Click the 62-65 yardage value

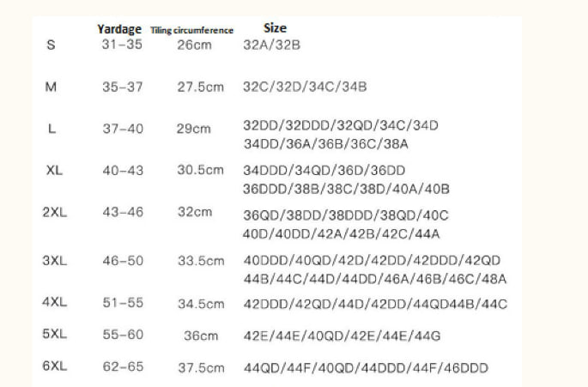123,367
